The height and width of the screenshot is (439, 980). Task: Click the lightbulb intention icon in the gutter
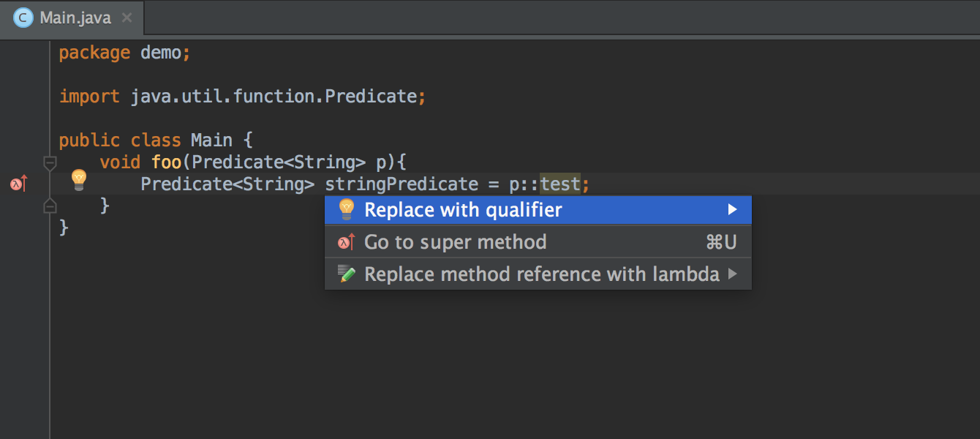click(x=79, y=180)
